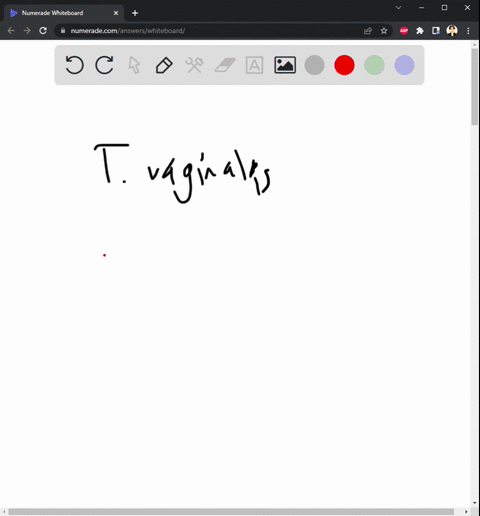Select the pointer selection tool

pyautogui.click(x=134, y=65)
